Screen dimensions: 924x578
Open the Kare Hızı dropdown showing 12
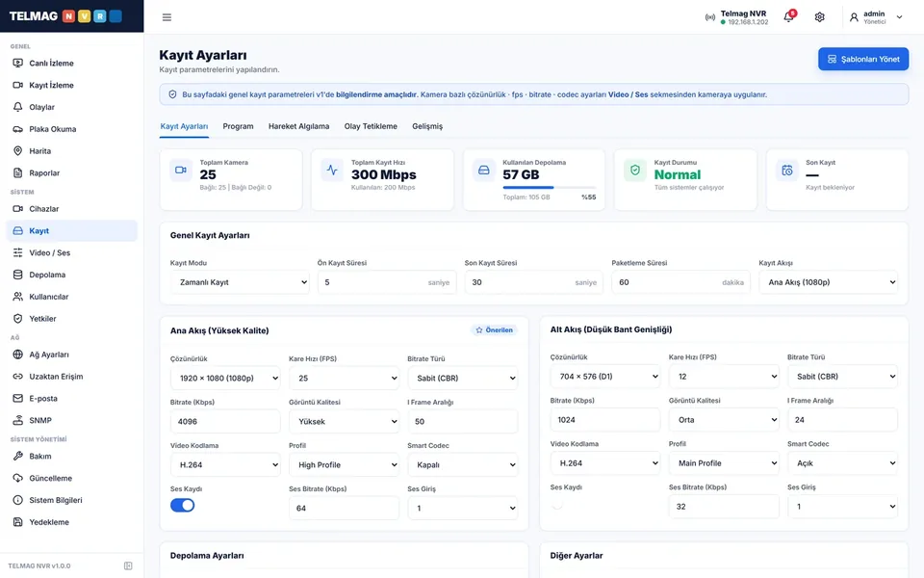tap(724, 377)
